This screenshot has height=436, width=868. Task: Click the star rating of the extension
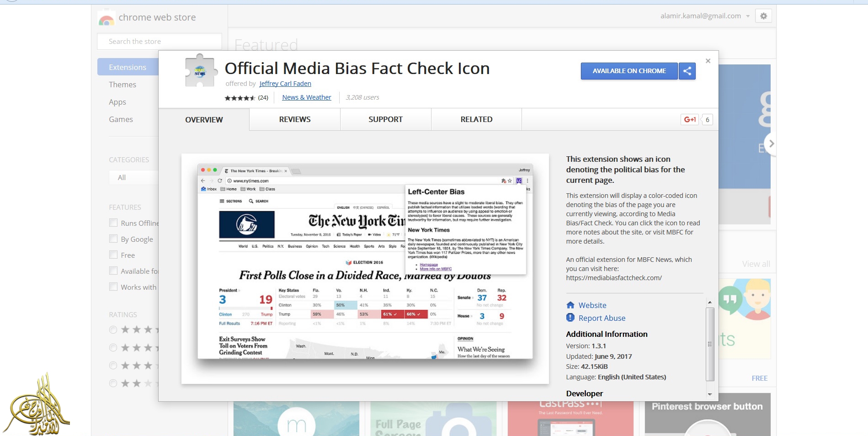pyautogui.click(x=240, y=98)
